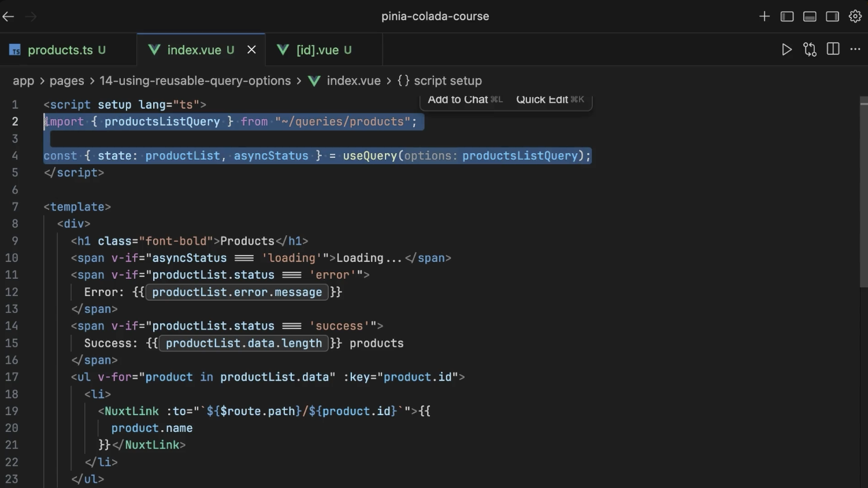Open the 14-using-reusable-query-options breadcrumb

tap(195, 81)
